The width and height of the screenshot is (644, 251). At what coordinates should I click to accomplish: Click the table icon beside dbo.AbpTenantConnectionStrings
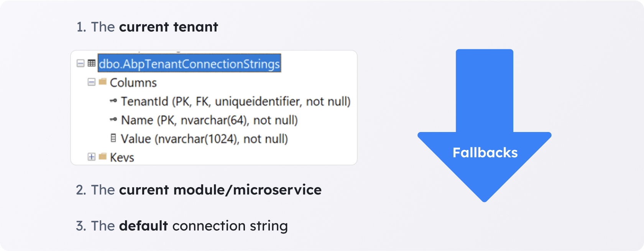click(92, 63)
